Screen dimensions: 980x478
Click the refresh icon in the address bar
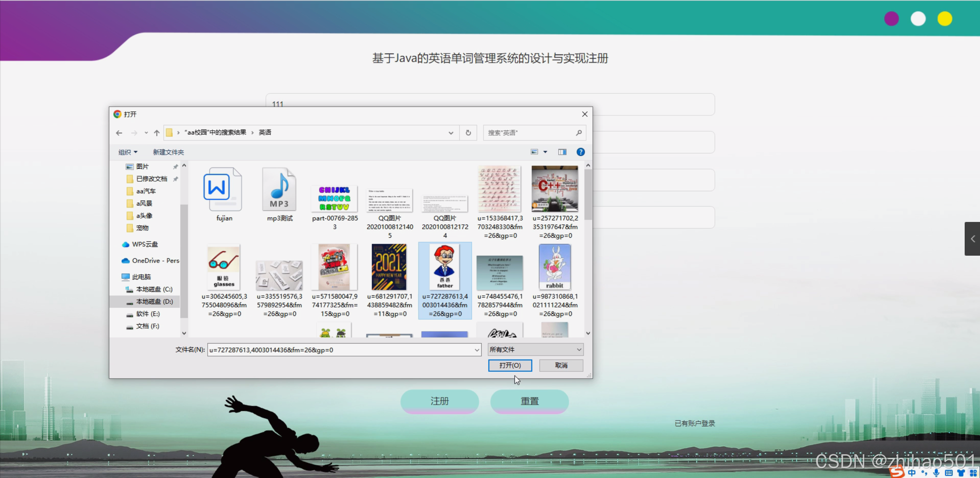point(467,133)
